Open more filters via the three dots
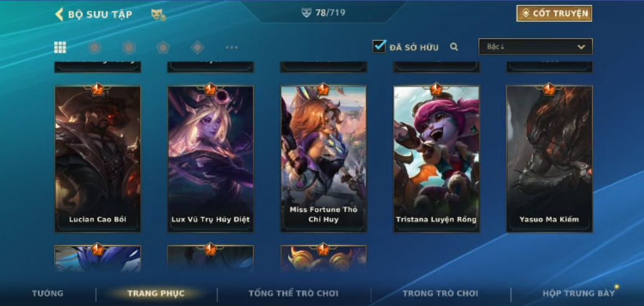 pyautogui.click(x=231, y=47)
